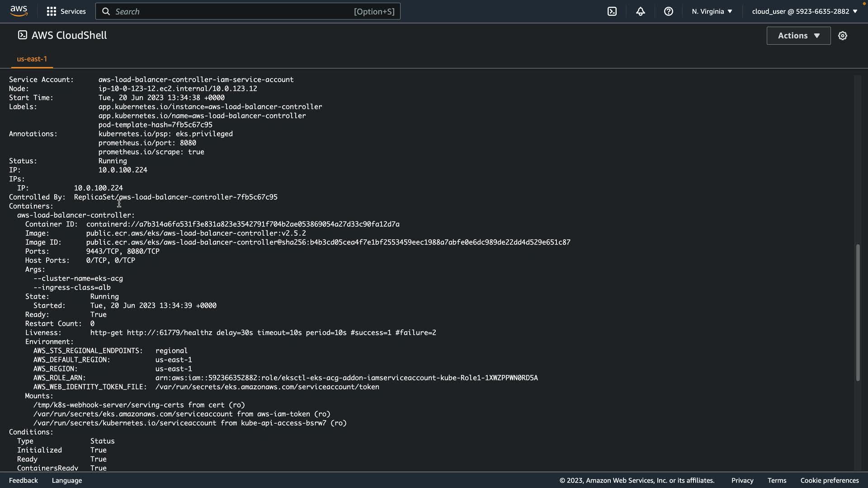This screenshot has width=868, height=488.
Task: Open the Terms link
Action: pyautogui.click(x=777, y=480)
